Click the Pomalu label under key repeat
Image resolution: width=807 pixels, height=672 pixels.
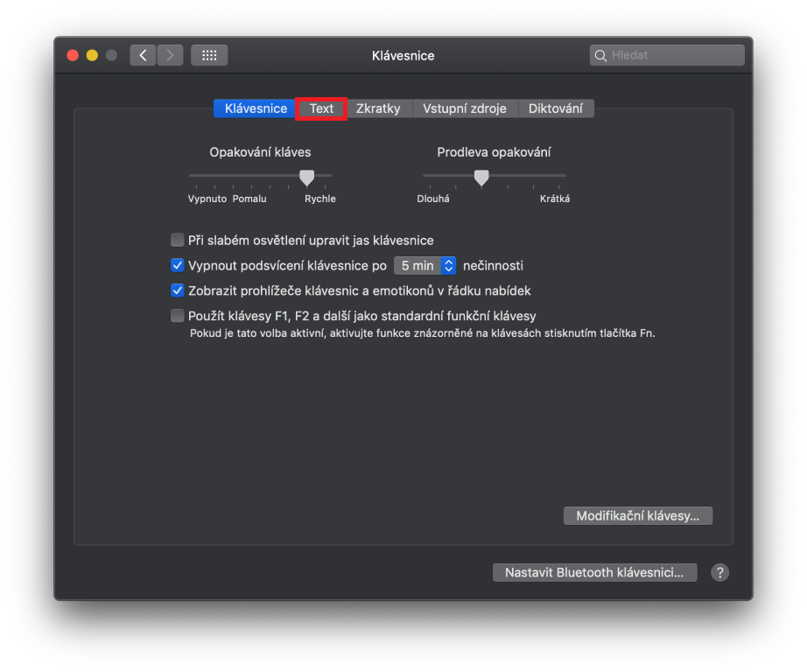[249, 199]
